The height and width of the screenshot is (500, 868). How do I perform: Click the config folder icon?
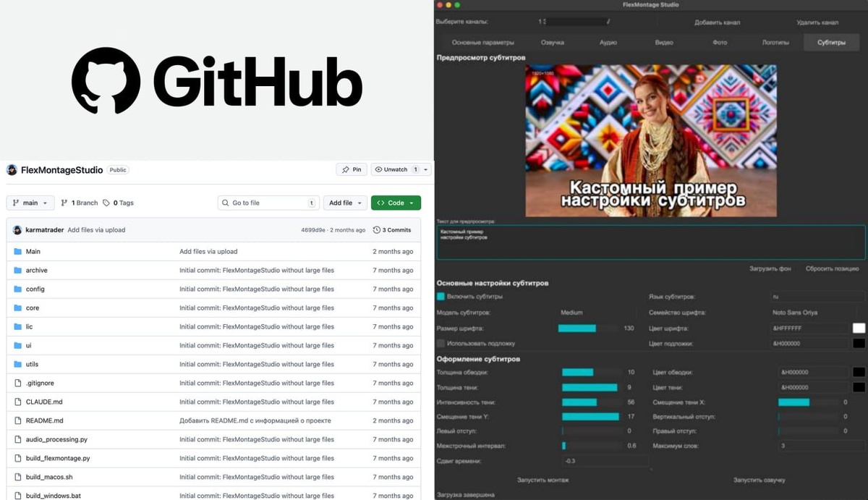(19, 289)
